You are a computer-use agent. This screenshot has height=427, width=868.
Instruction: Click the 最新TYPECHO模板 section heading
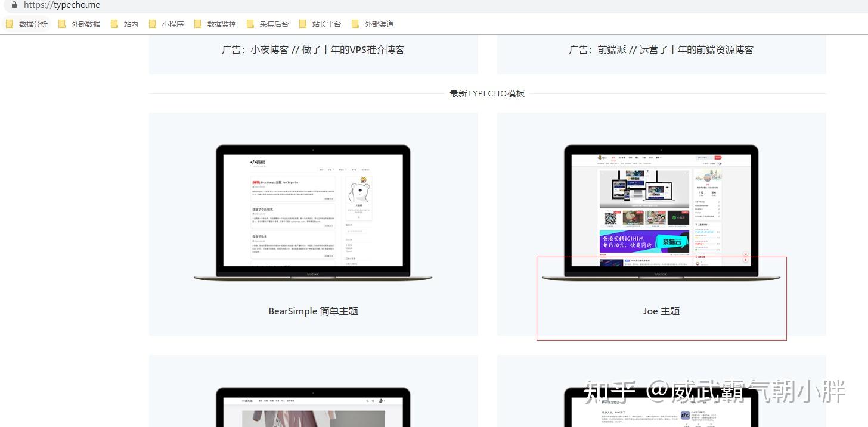click(487, 93)
